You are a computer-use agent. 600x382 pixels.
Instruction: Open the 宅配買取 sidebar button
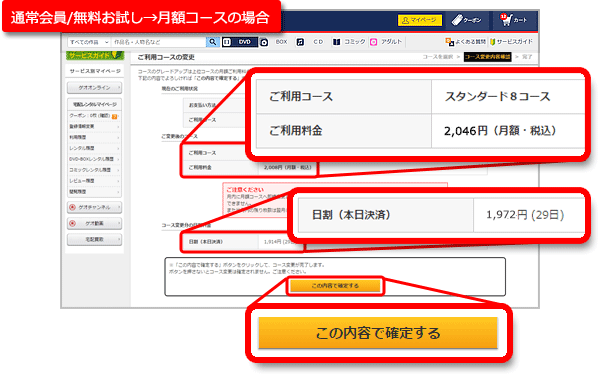coord(95,240)
